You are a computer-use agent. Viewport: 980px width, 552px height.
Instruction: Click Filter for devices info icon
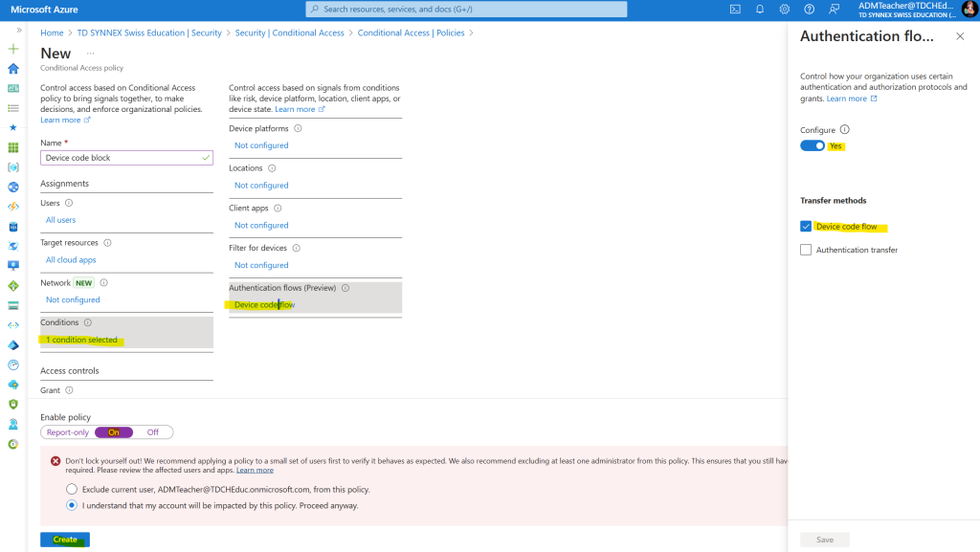(x=297, y=249)
